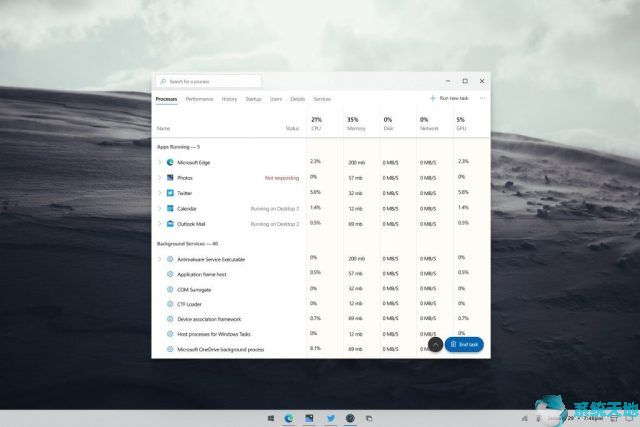Click the COM Surrogate gear icon
The image size is (640, 427).
[170, 289]
